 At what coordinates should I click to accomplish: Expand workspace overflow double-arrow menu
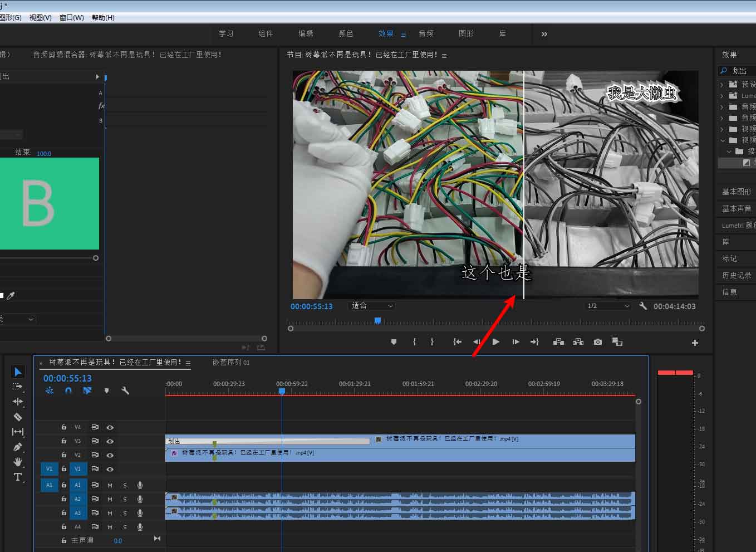[x=544, y=34]
